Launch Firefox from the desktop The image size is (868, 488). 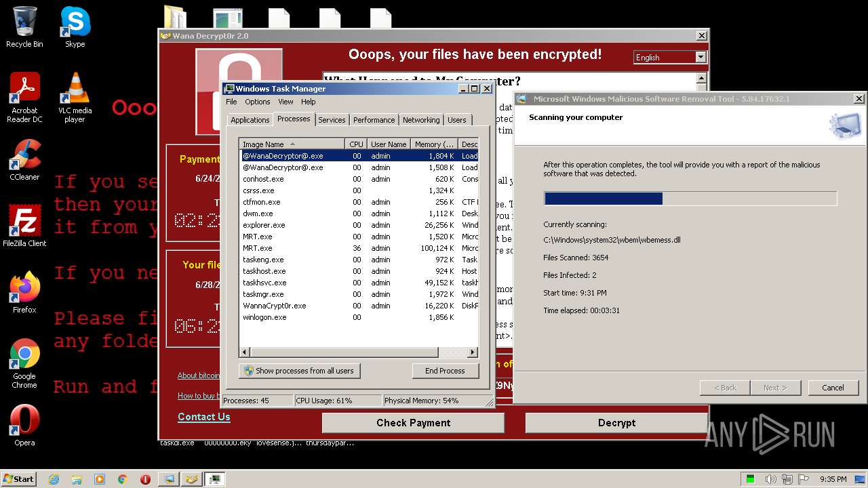click(24, 293)
